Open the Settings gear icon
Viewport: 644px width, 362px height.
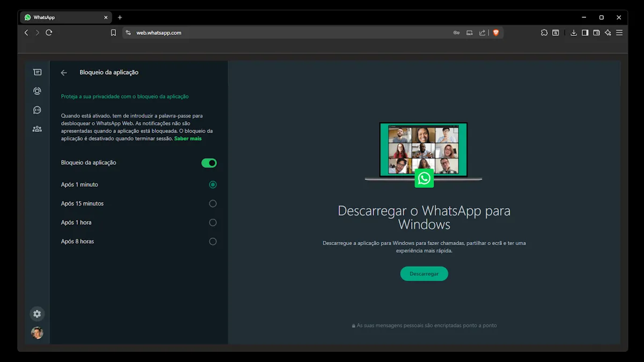pyautogui.click(x=37, y=314)
